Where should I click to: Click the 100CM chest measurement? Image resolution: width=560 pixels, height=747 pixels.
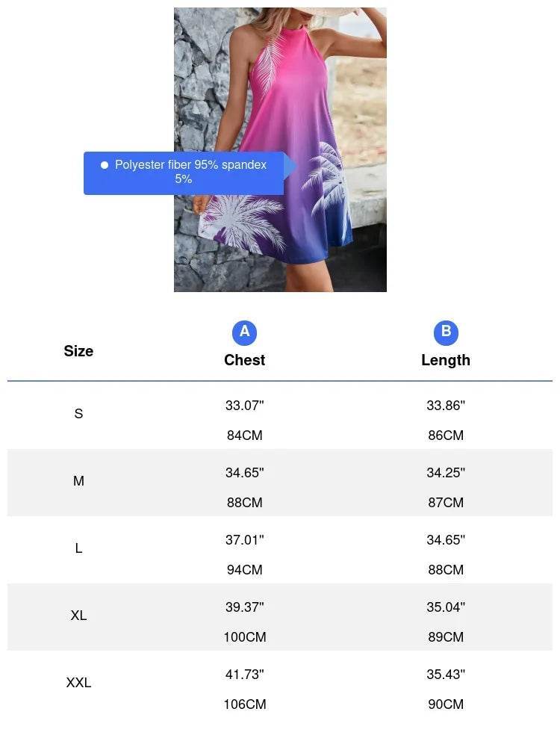[244, 637]
